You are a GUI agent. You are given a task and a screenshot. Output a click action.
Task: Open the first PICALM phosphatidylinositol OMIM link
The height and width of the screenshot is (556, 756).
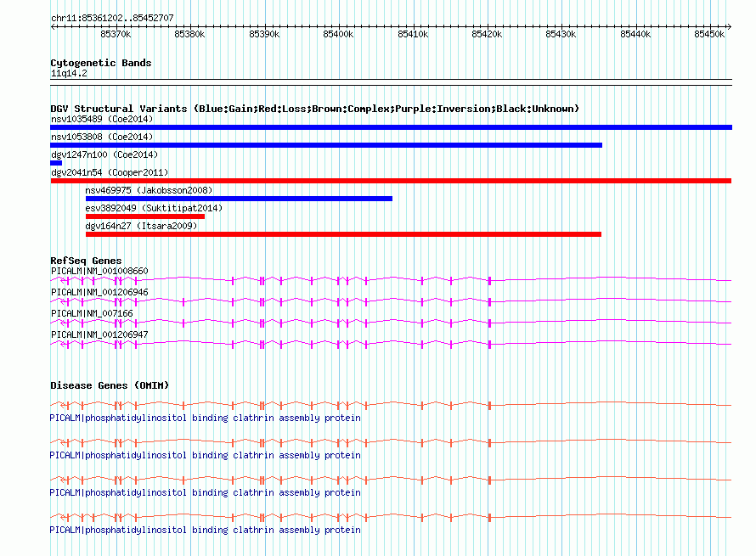205,418
